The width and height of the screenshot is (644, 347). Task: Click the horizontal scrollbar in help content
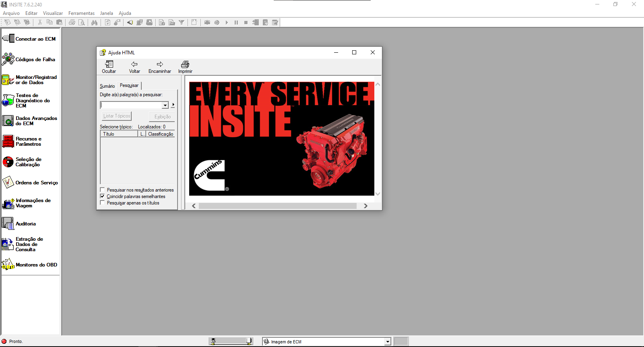coord(278,206)
